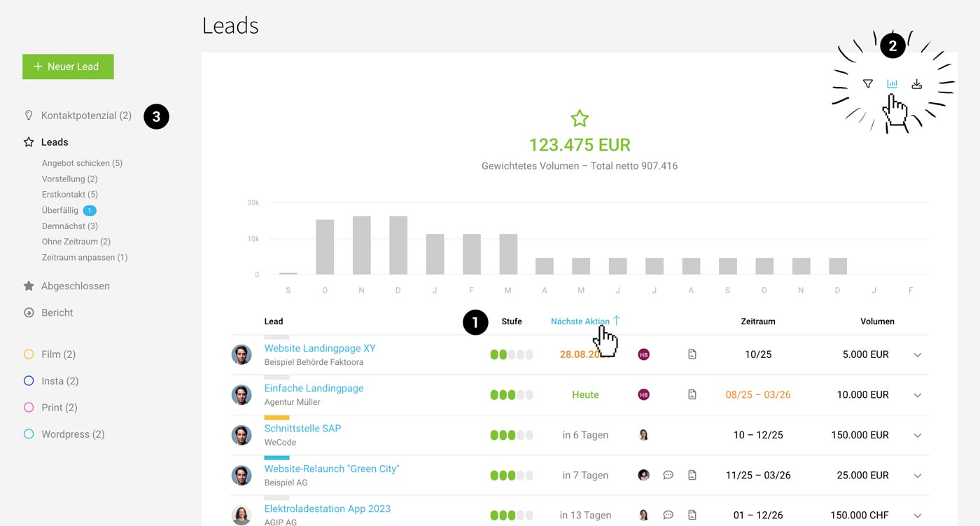980x526 pixels.
Task: Sort by the Nächste Aktion column header
Action: point(580,321)
